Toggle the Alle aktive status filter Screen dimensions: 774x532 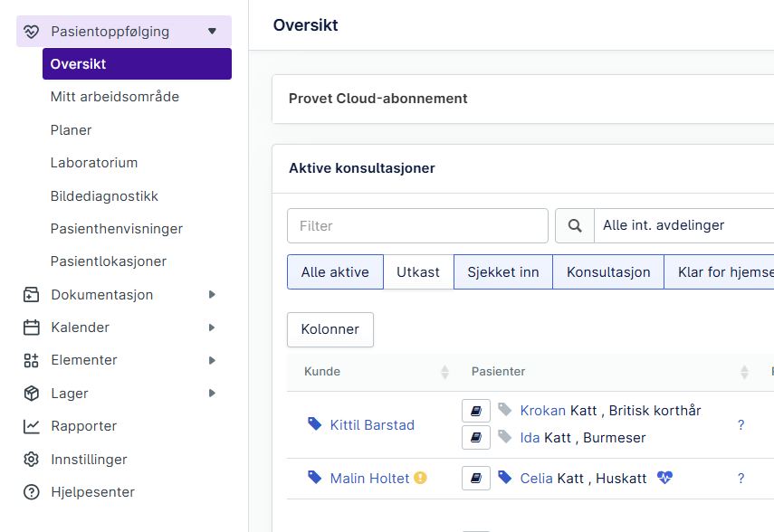[335, 272]
